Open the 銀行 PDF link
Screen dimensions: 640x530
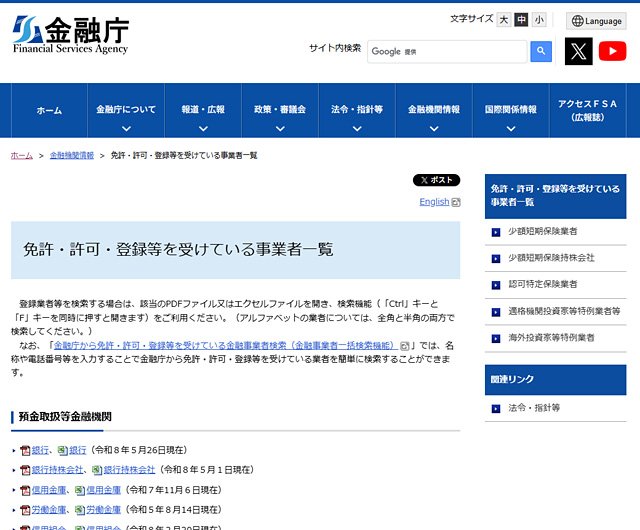point(40,450)
